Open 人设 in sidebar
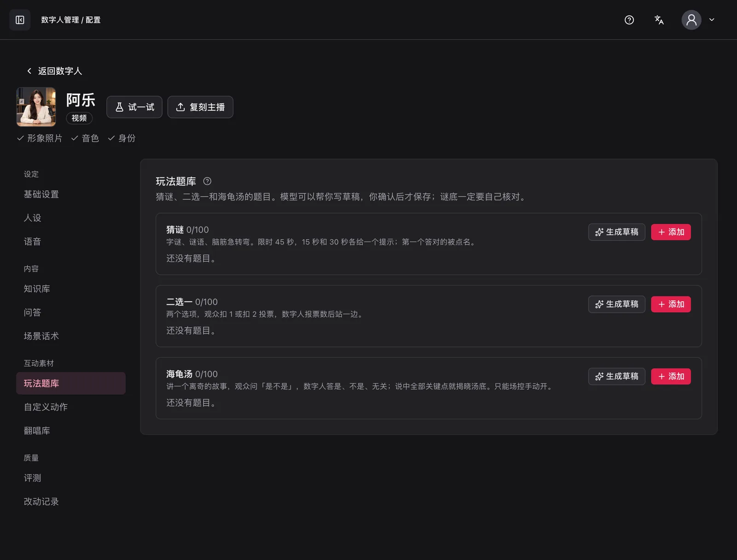The height and width of the screenshot is (560, 737). [x=71, y=218]
